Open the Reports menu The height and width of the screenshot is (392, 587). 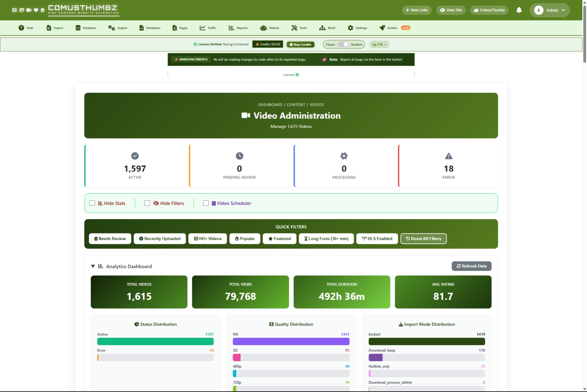238,28
